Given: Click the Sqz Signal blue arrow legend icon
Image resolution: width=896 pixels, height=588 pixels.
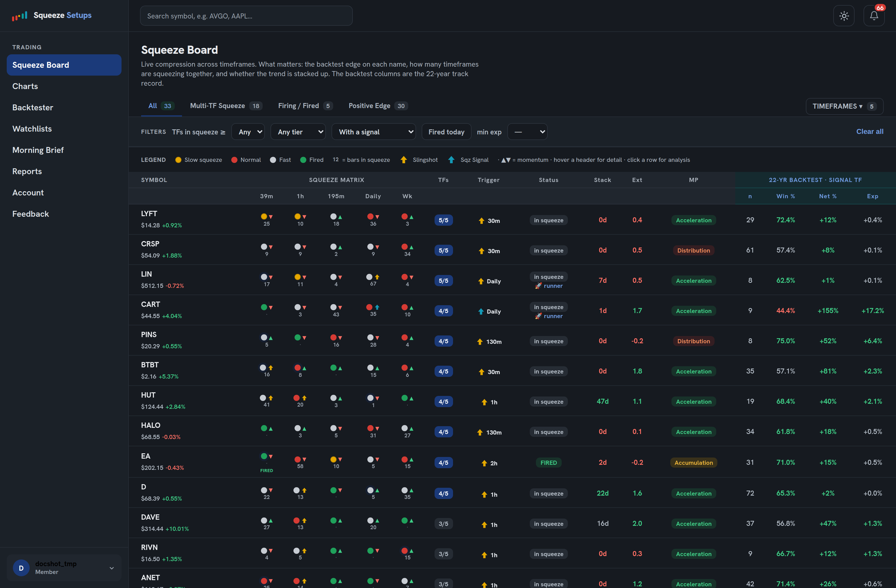Looking at the screenshot, I should coord(451,160).
